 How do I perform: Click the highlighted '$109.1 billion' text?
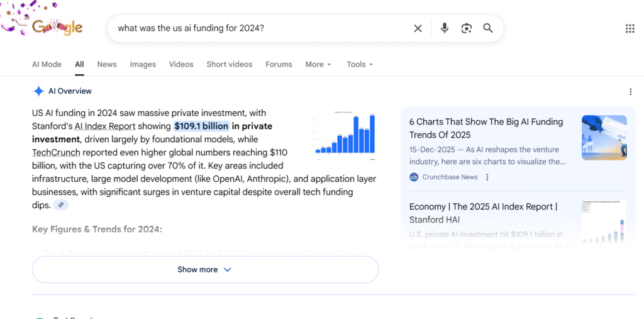(x=201, y=126)
